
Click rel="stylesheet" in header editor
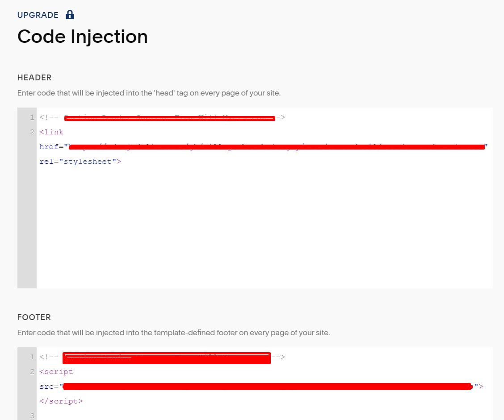coord(80,162)
